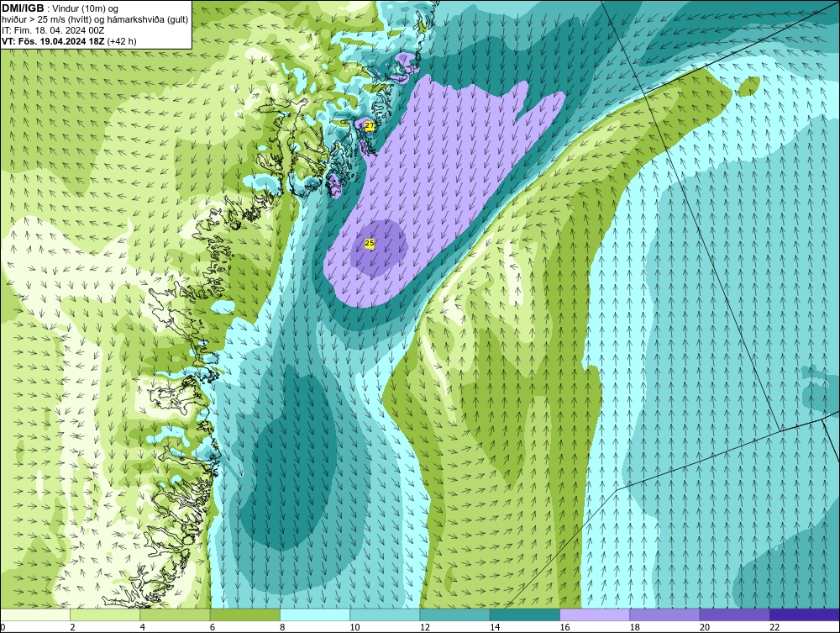Viewport: 840px width, 633px height.
Task: Click the DMI/IGB title text
Action: (x=23, y=8)
